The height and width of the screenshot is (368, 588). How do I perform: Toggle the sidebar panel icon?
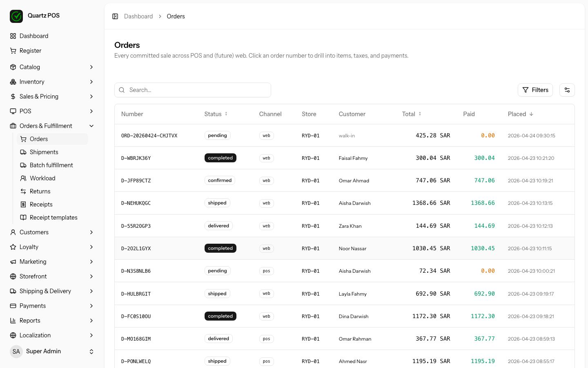(115, 16)
